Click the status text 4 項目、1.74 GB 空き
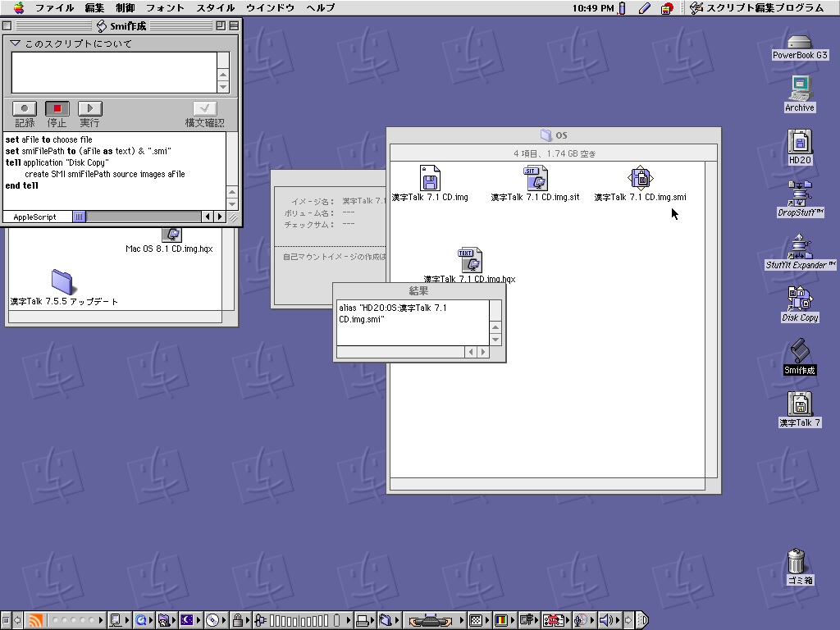 point(555,153)
